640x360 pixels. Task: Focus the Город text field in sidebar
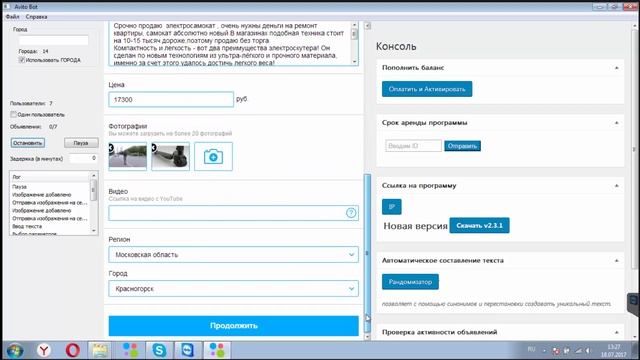click(53, 40)
